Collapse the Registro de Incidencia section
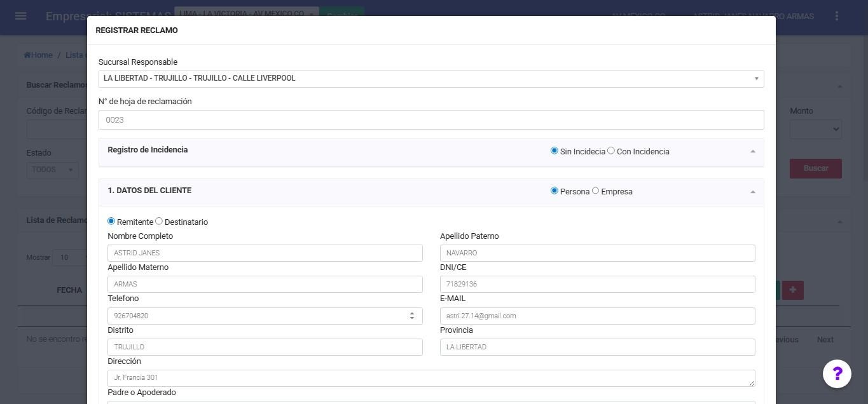The image size is (868, 404). [752, 152]
